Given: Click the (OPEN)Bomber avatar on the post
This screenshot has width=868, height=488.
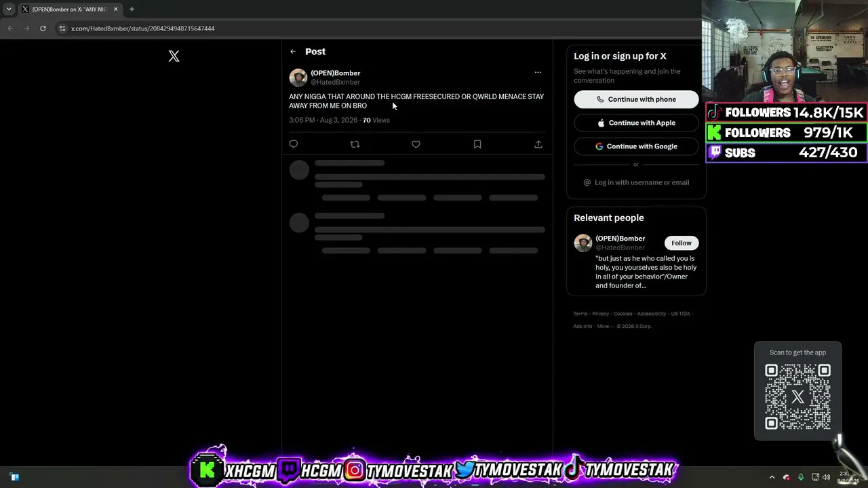Looking at the screenshot, I should click(298, 77).
